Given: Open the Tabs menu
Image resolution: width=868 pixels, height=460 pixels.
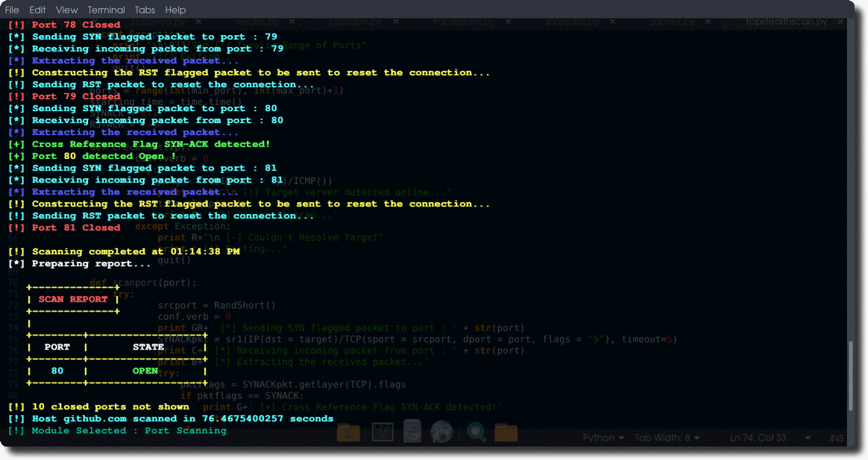Looking at the screenshot, I should click(x=145, y=10).
